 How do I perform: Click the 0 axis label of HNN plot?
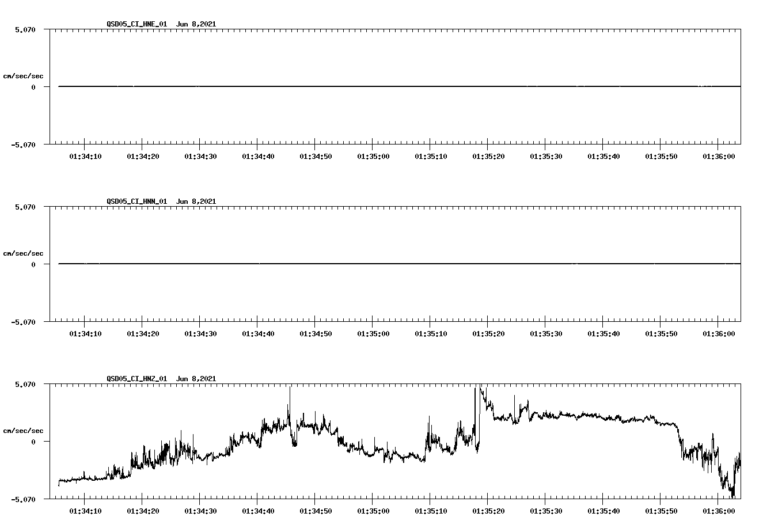[x=33, y=264]
